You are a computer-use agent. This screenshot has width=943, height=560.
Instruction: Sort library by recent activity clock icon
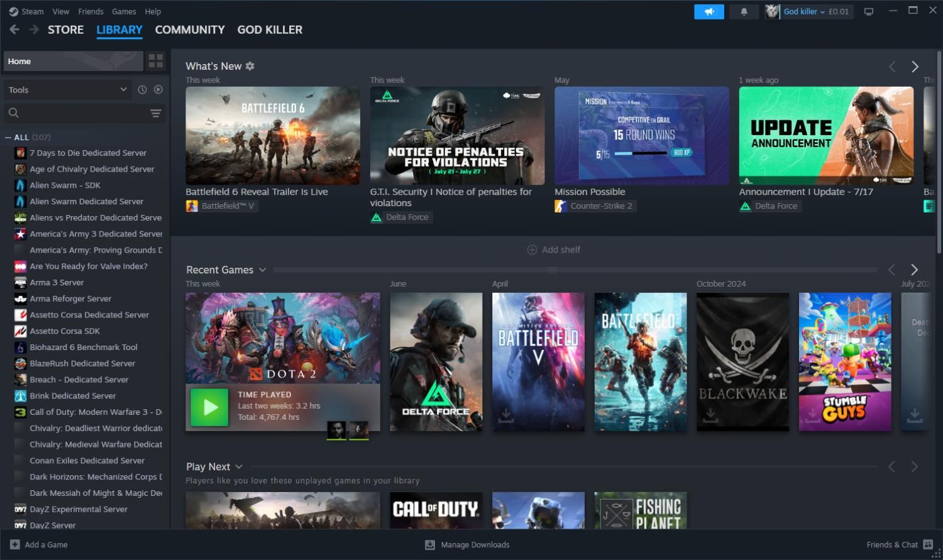pos(142,90)
